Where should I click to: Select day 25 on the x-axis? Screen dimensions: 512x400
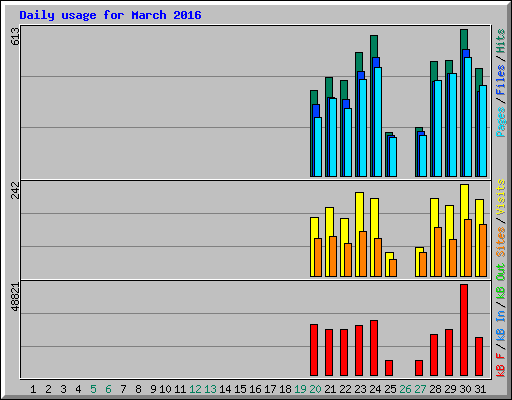pos(390,389)
